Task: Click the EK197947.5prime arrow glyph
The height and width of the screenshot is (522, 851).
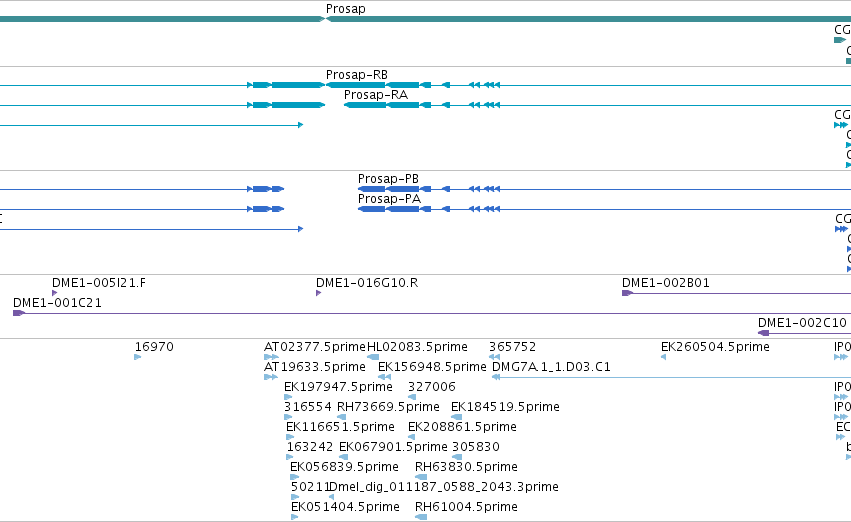Action: (288, 397)
